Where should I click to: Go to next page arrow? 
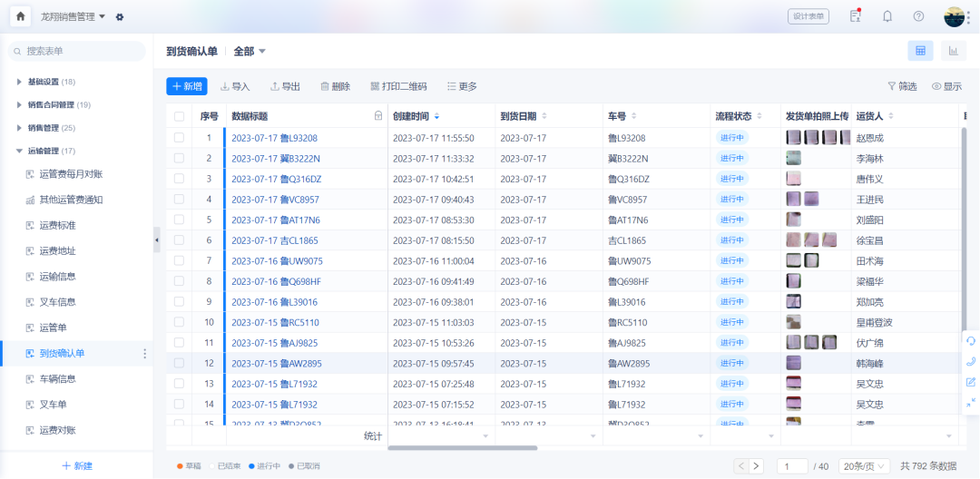(756, 466)
